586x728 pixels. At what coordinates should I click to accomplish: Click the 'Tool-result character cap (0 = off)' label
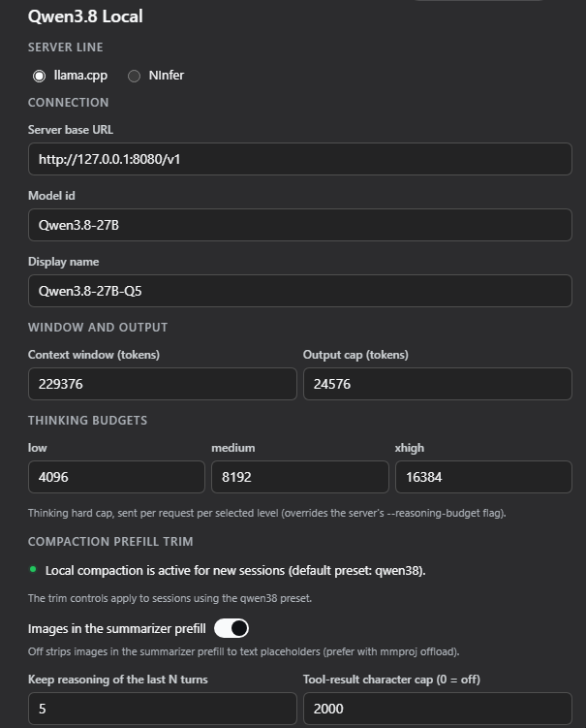pyautogui.click(x=391, y=680)
